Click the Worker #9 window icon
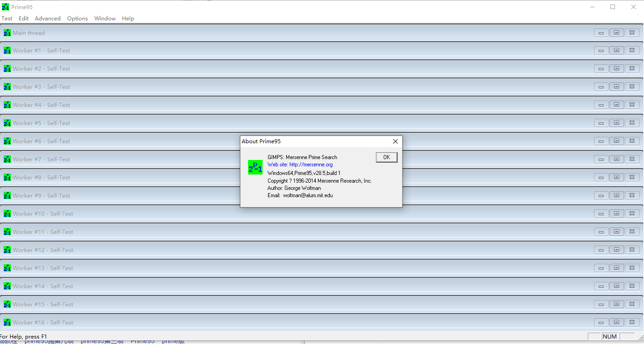The height and width of the screenshot is (344, 644). pyautogui.click(x=7, y=195)
